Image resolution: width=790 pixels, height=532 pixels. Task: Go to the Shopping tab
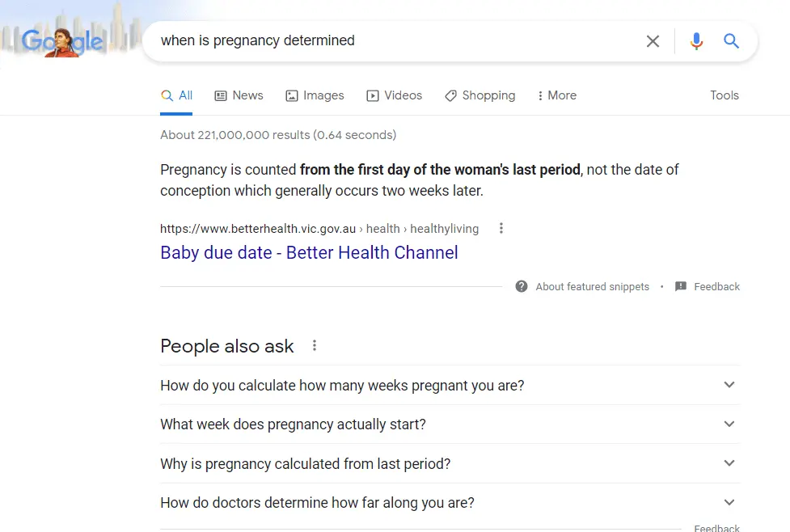click(x=479, y=95)
